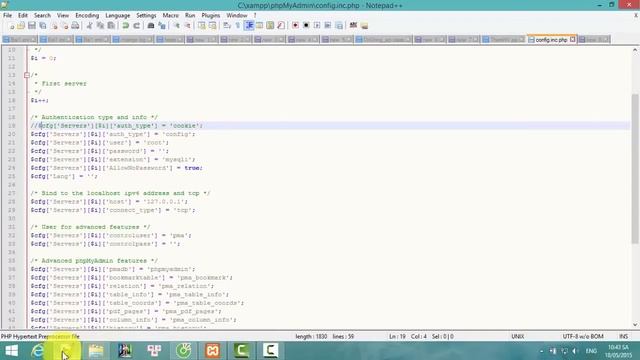Open the File menu
640x360 pixels.
tap(7, 16)
